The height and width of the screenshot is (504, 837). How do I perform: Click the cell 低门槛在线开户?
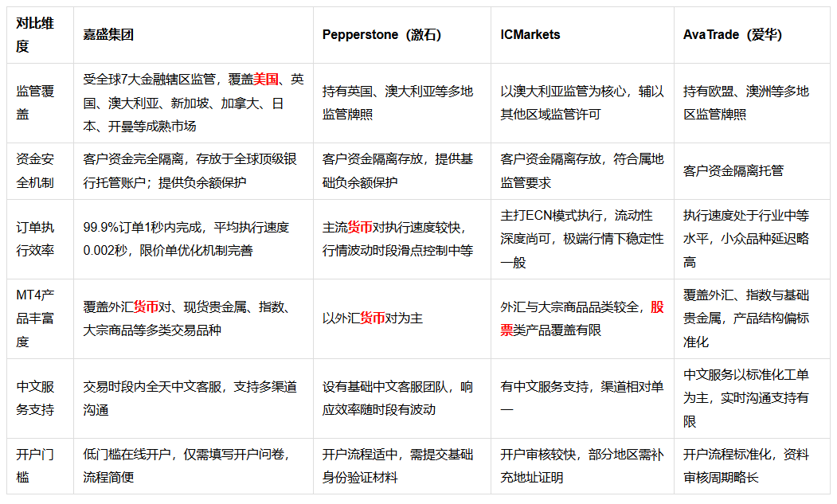pyautogui.click(x=194, y=466)
